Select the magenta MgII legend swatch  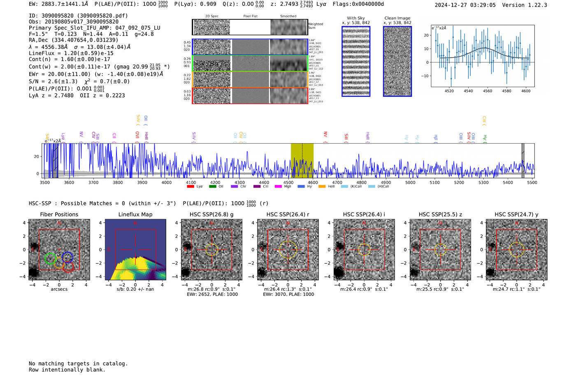point(278,186)
